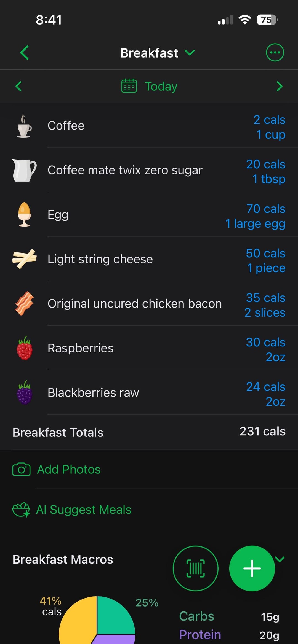Tap the coffee cup icon

click(x=24, y=126)
